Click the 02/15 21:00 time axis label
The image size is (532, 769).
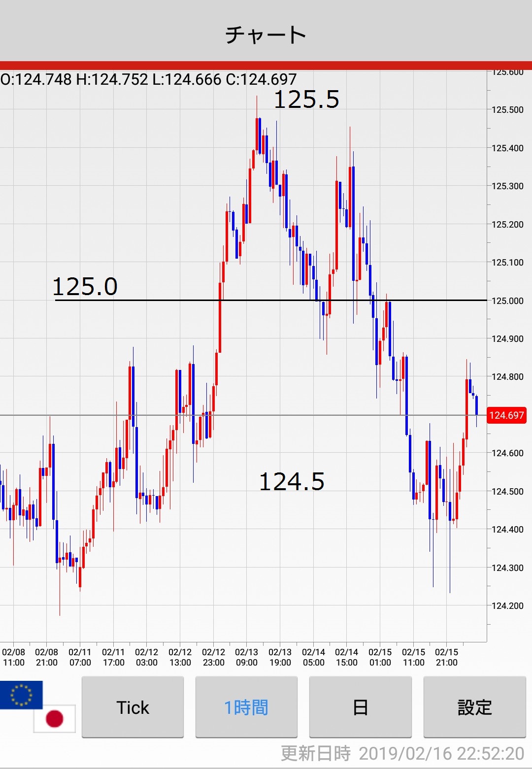[446, 657]
